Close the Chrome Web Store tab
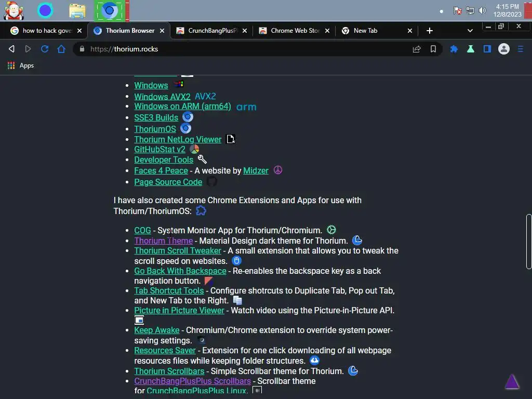This screenshot has width=532, height=399. (327, 31)
